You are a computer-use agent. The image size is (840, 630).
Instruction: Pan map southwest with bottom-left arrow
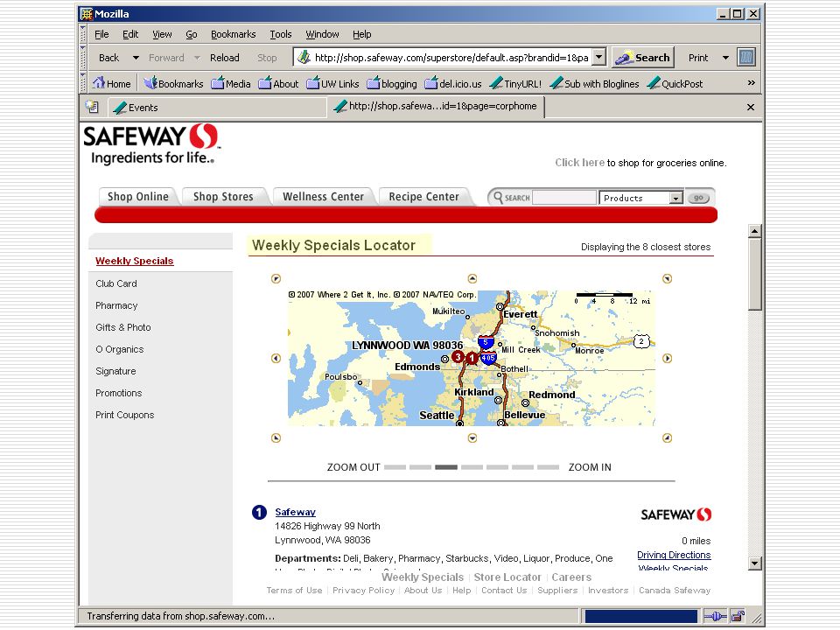(x=276, y=438)
